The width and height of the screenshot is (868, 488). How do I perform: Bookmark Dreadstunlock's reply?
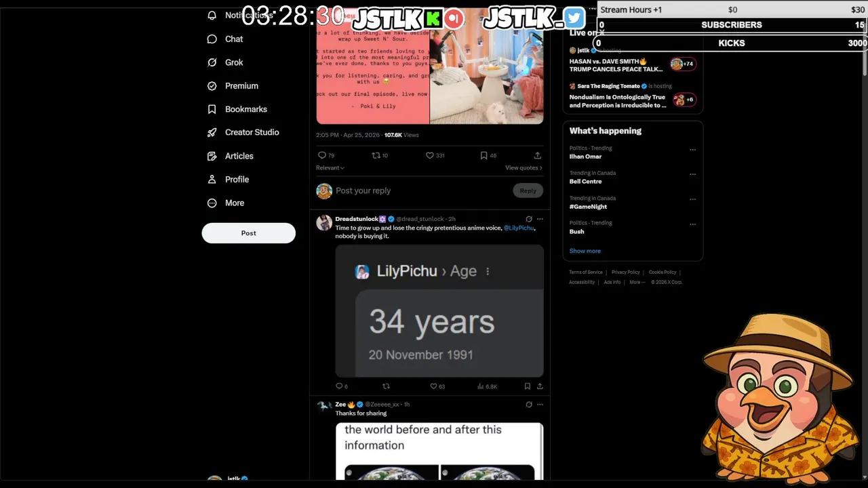(x=527, y=386)
